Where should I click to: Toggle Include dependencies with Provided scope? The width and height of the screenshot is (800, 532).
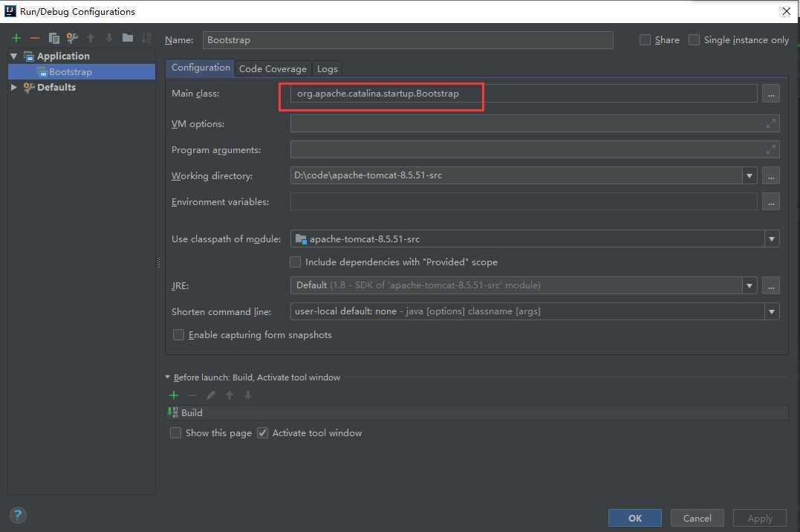tap(295, 262)
